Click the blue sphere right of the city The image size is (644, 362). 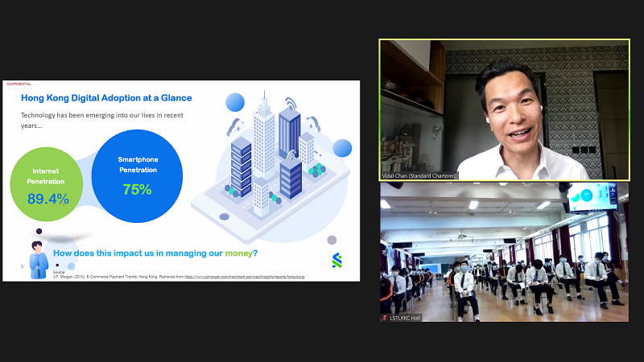(x=342, y=148)
